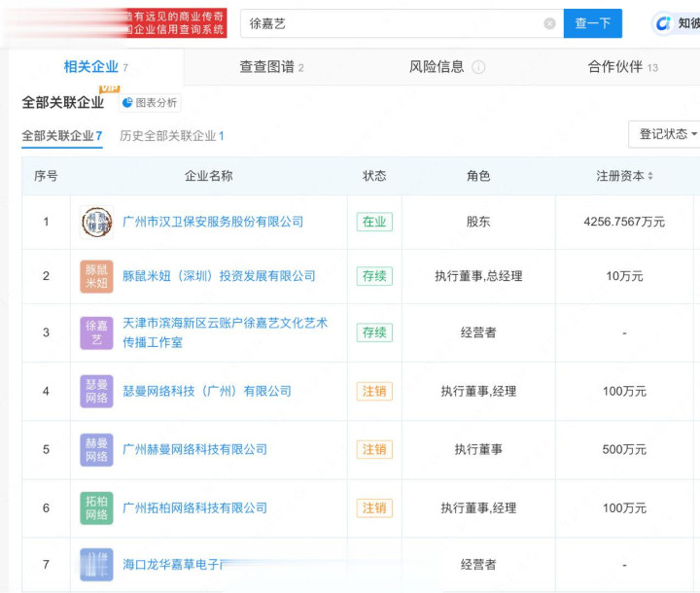Click the 广州市汉卫保安服务 company logo
The image size is (700, 593).
coord(96,222)
